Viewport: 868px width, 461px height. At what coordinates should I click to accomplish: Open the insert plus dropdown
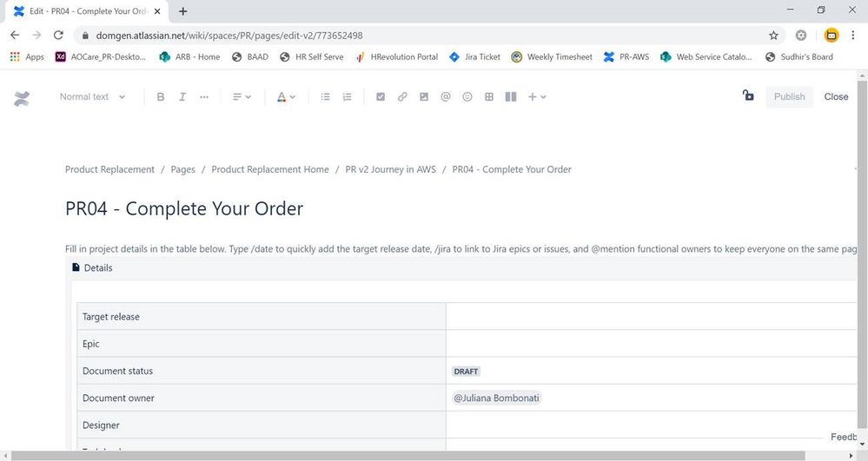536,97
